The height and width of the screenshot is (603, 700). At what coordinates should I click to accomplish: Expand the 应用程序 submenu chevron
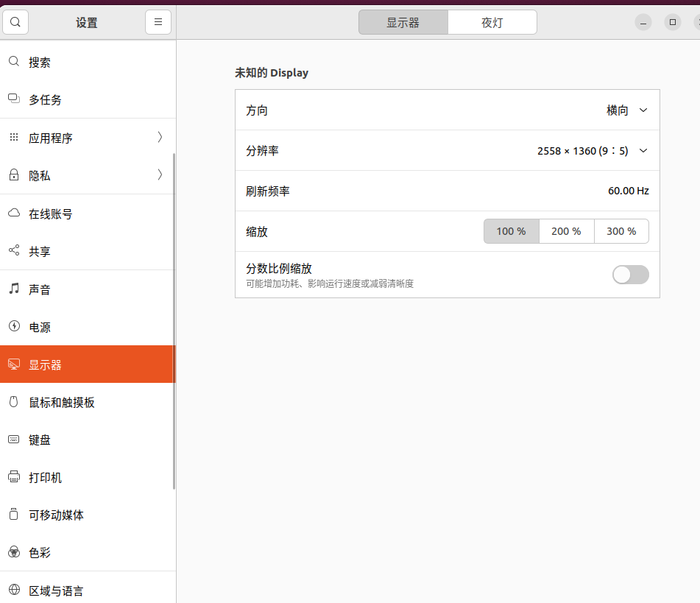(160, 138)
